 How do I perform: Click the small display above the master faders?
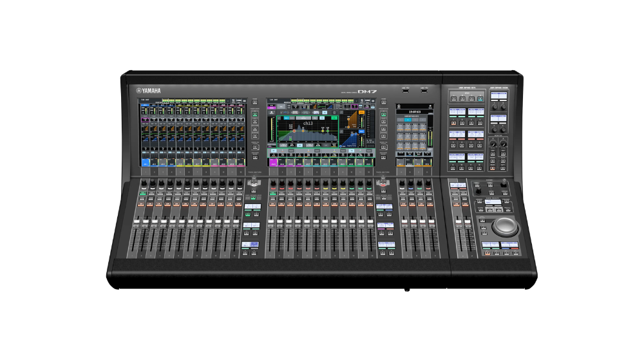(x=458, y=185)
